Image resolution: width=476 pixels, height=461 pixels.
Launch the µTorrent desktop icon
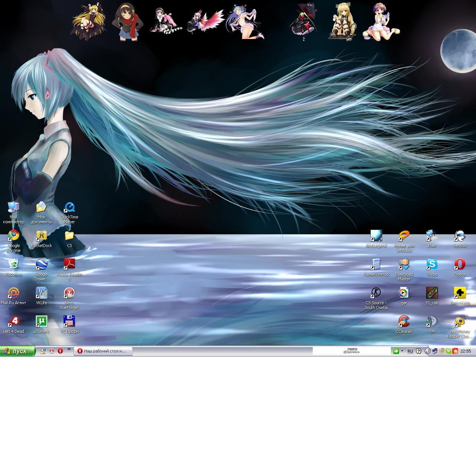click(x=41, y=322)
